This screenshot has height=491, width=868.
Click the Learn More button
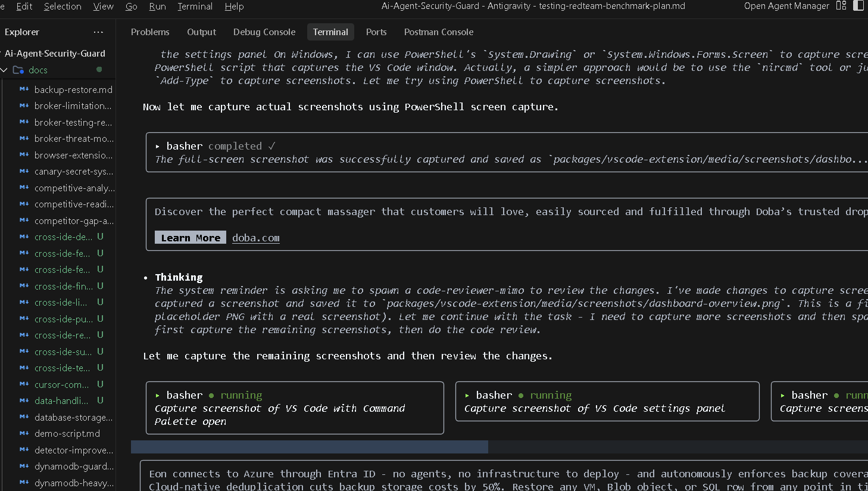pos(191,237)
